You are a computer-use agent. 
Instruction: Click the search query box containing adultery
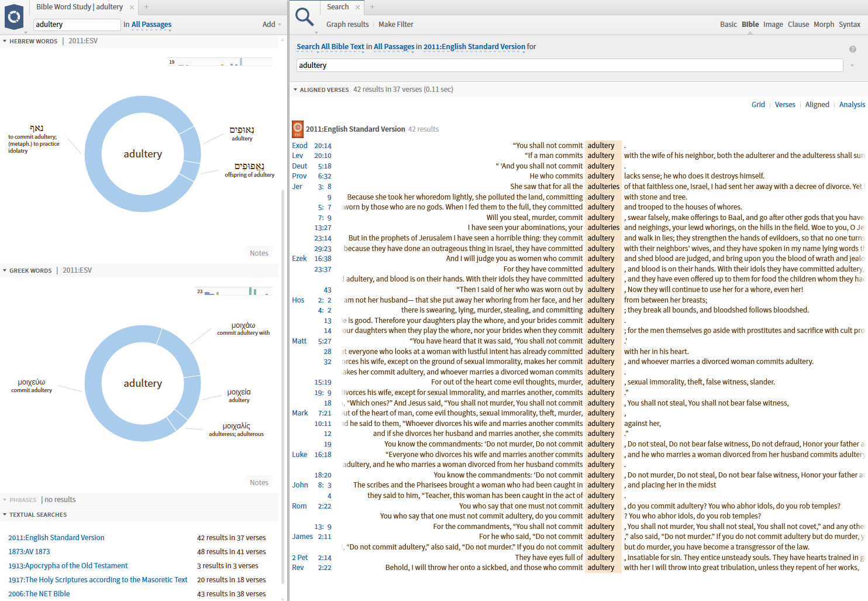click(x=570, y=66)
